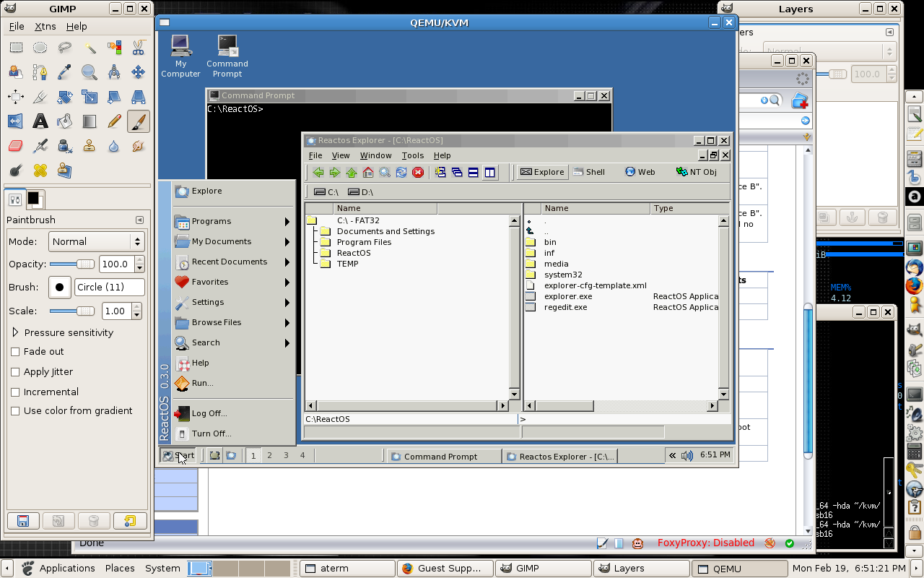Viewport: 924px width, 578px height.
Task: Toggle the Apply Jitter checkbox
Action: 15,372
